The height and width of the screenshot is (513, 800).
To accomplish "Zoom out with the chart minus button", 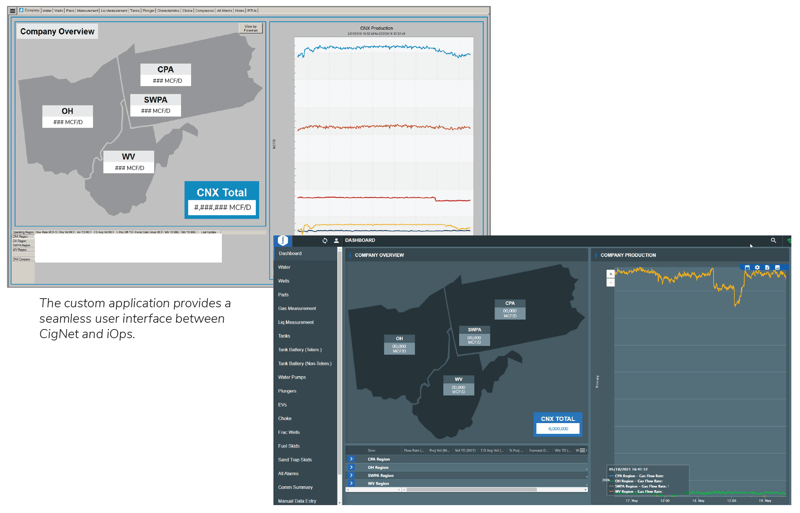I will pos(610,282).
